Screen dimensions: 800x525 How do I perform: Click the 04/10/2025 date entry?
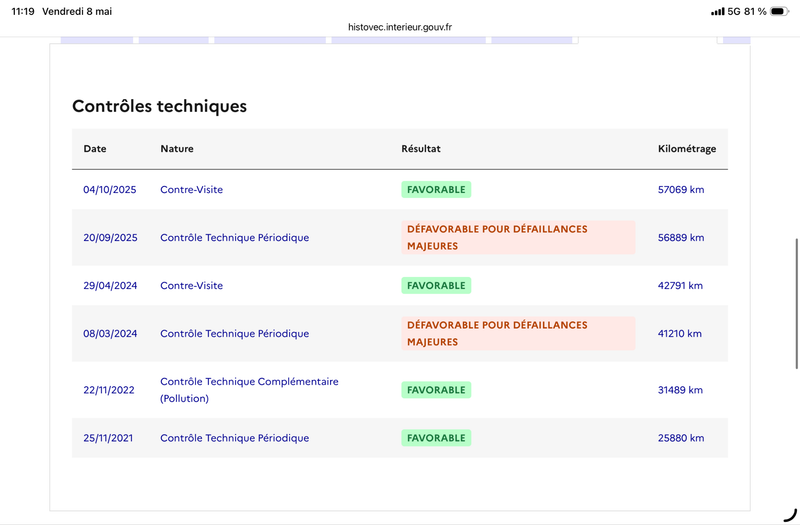pyautogui.click(x=110, y=189)
